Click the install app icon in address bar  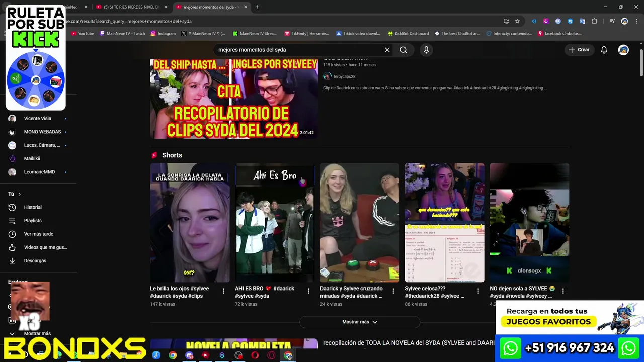click(x=506, y=21)
